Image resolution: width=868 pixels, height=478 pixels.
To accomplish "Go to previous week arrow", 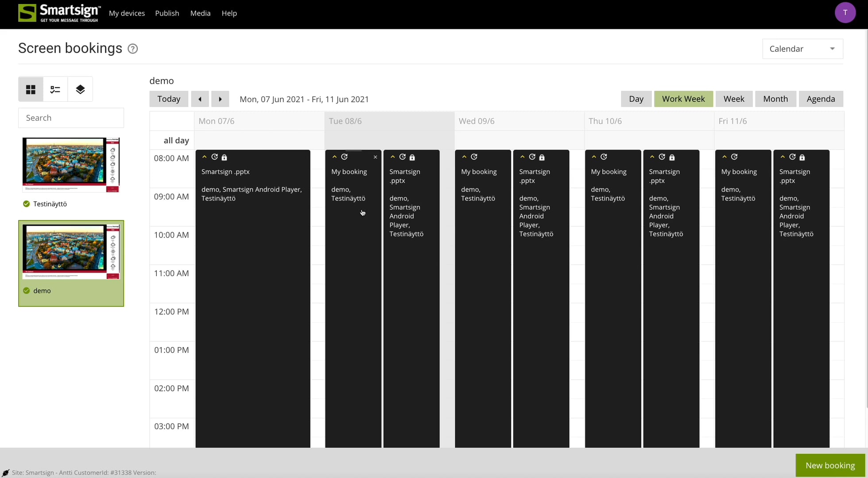I will 200,99.
